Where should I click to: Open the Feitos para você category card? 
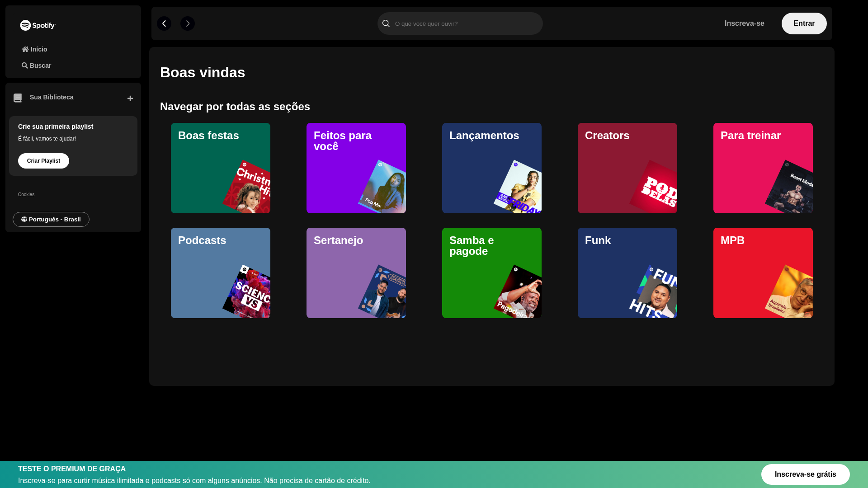point(356,168)
